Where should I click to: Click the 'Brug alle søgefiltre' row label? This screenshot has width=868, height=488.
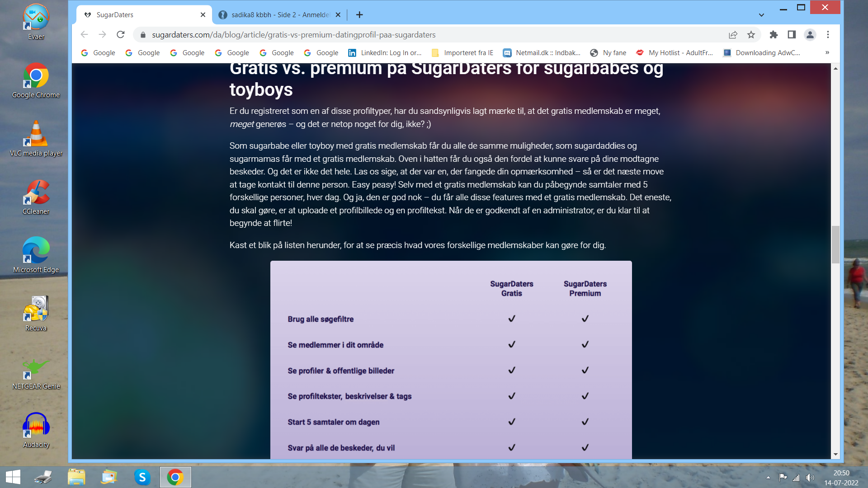pos(321,319)
